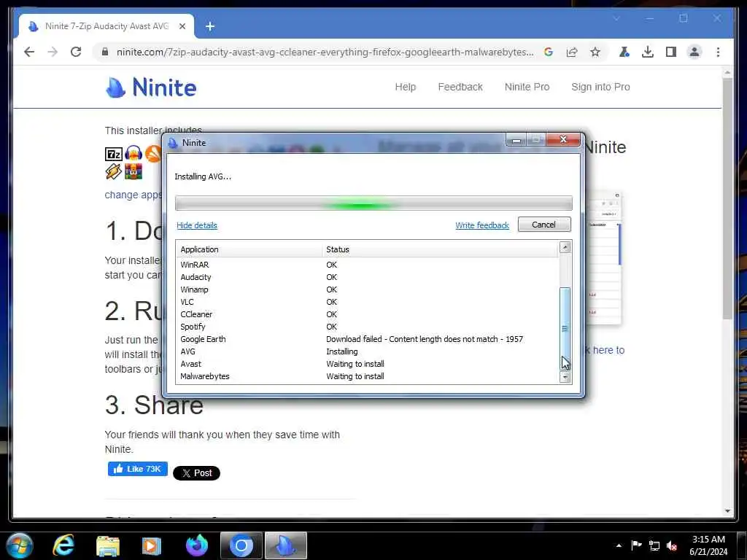Select the AVG row showing Installing

click(367, 351)
